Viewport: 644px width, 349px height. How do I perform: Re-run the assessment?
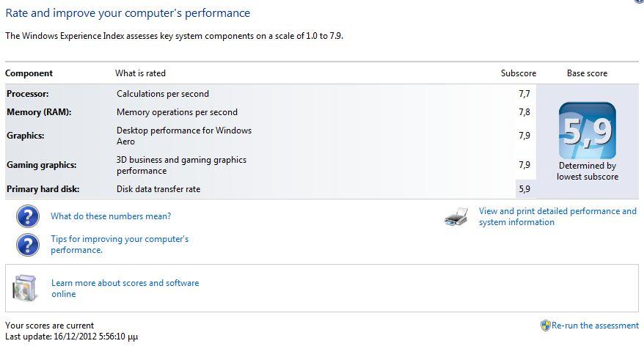point(595,326)
